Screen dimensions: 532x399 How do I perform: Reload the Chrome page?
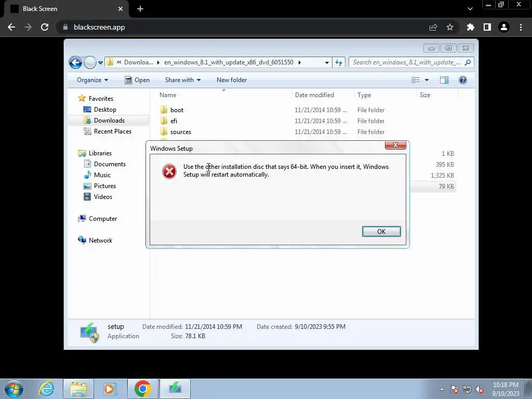pyautogui.click(x=45, y=27)
